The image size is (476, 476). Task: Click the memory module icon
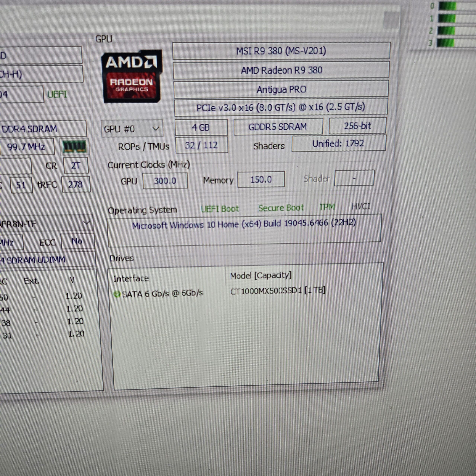[x=75, y=147]
